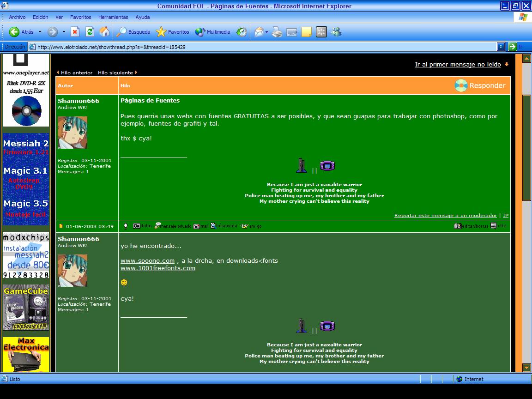
Task: Click the 'Listo' status bar text
Action: [15, 379]
